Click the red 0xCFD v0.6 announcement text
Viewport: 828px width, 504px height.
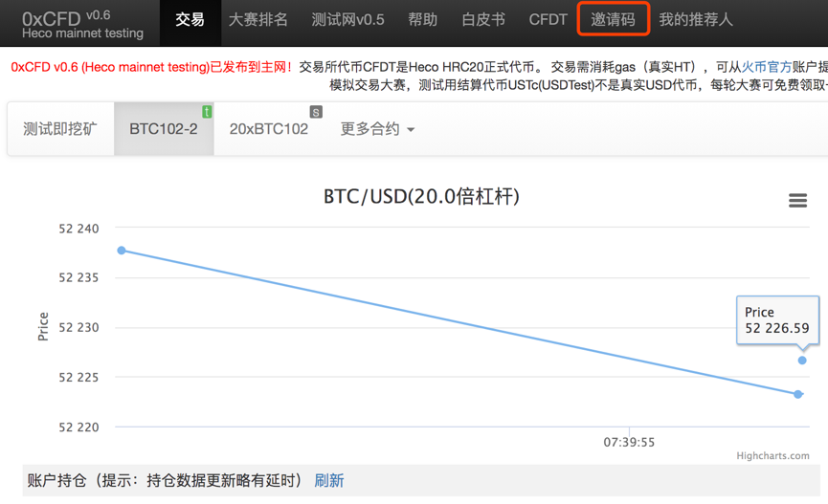click(x=150, y=67)
